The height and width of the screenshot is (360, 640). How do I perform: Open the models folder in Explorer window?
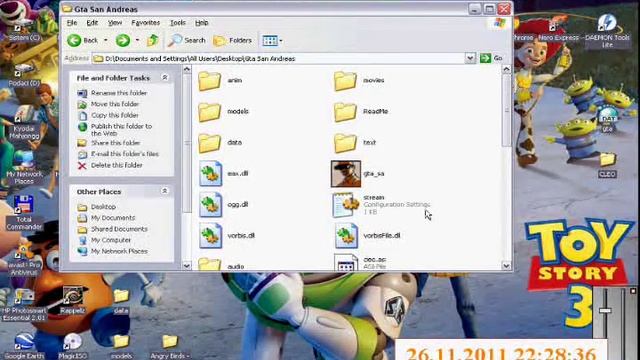(x=209, y=111)
